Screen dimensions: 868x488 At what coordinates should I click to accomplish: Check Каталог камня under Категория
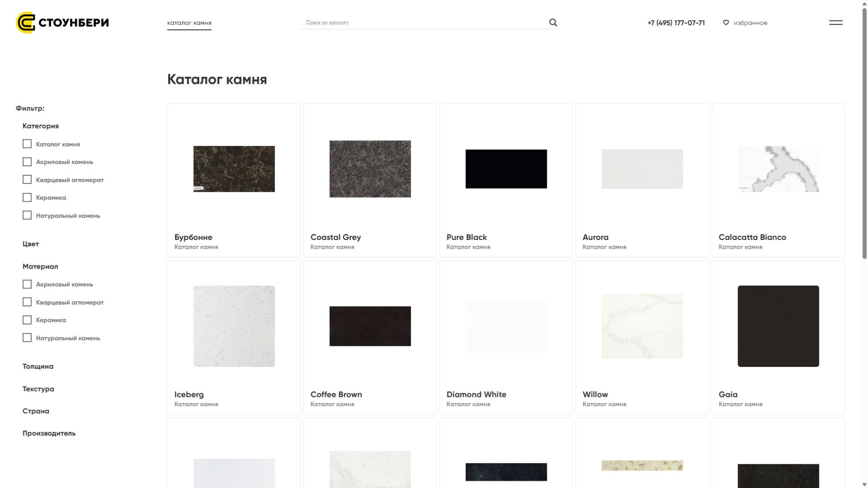[27, 144]
